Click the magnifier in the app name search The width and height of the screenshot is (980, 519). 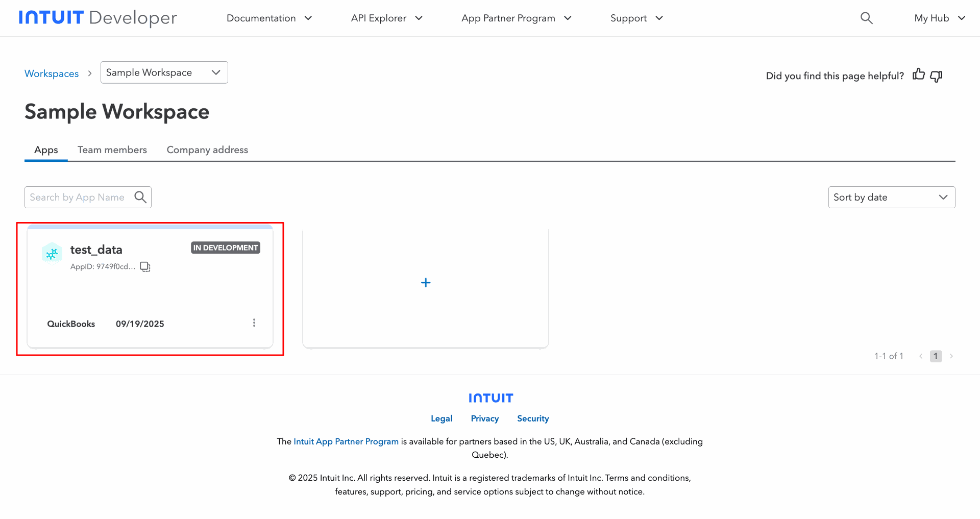(x=140, y=197)
